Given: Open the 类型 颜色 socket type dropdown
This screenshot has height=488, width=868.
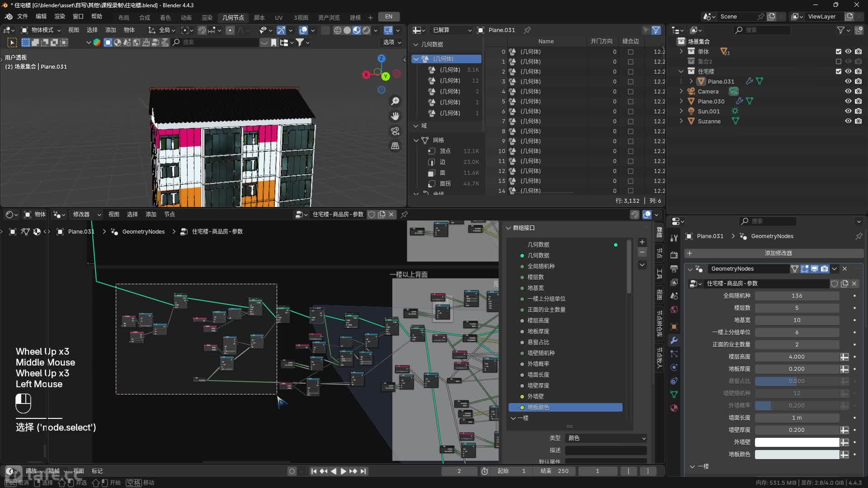Looking at the screenshot, I should [606, 438].
